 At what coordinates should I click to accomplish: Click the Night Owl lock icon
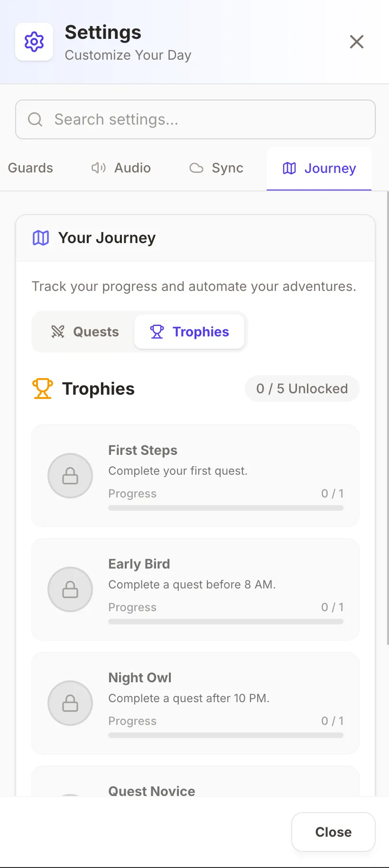70,703
